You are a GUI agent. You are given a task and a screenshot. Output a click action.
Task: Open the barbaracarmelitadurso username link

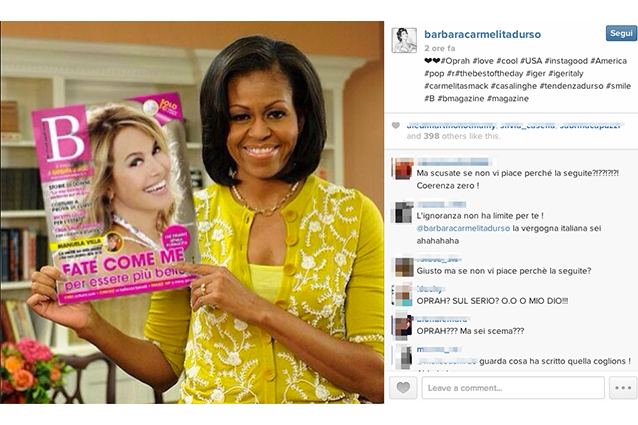483,35
